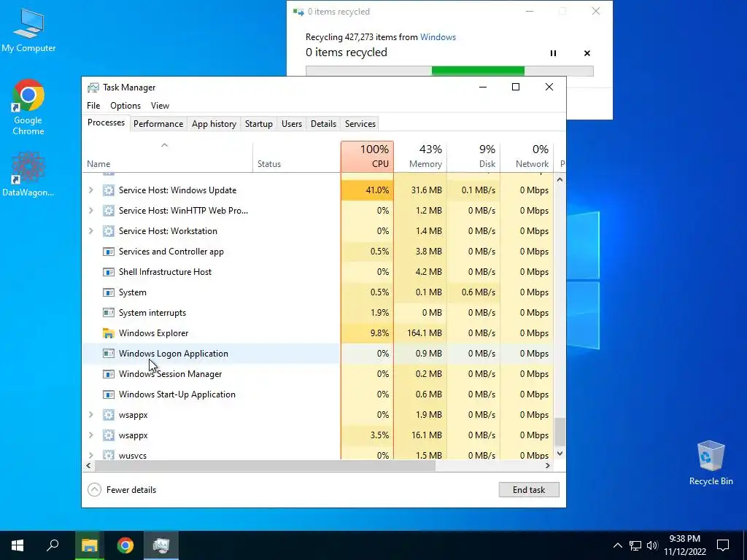Open the taskbar search magnifier

[x=53, y=545]
